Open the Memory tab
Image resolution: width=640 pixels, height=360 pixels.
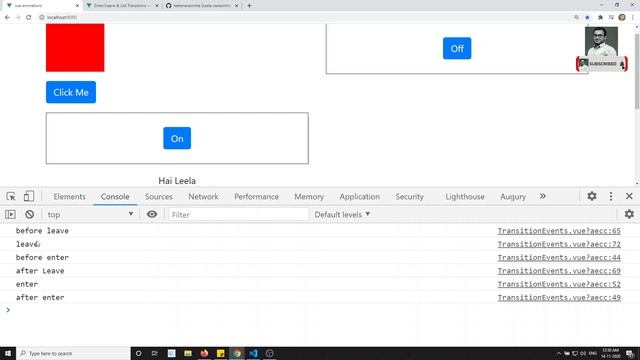(309, 197)
